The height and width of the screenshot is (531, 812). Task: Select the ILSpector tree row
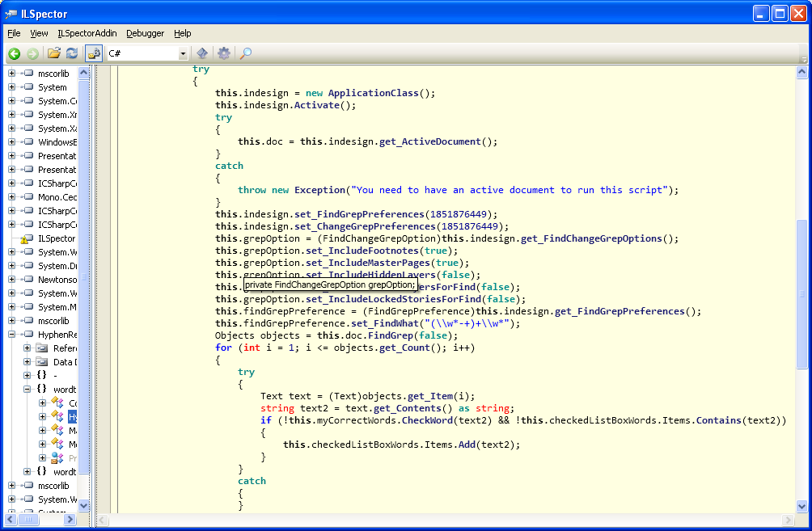point(57,238)
